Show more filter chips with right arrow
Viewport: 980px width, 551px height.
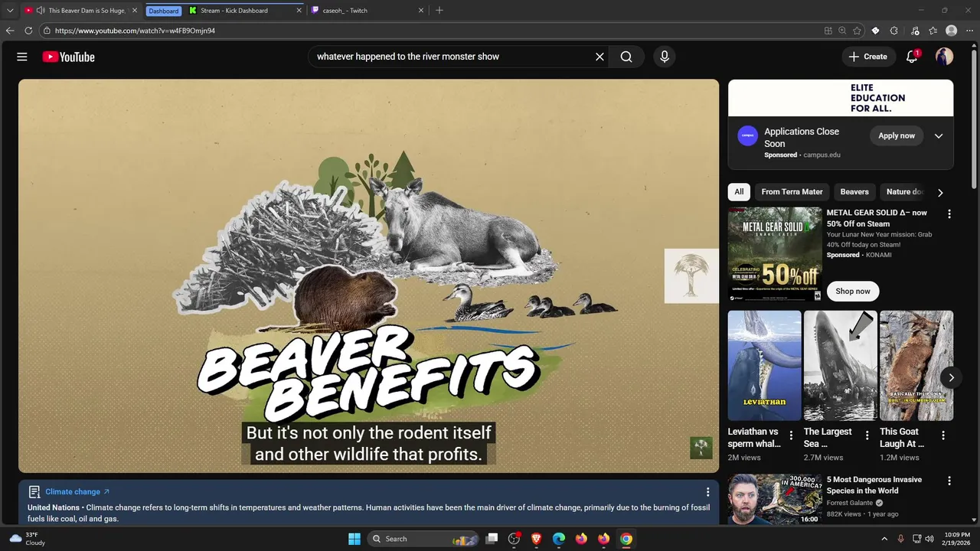point(940,193)
